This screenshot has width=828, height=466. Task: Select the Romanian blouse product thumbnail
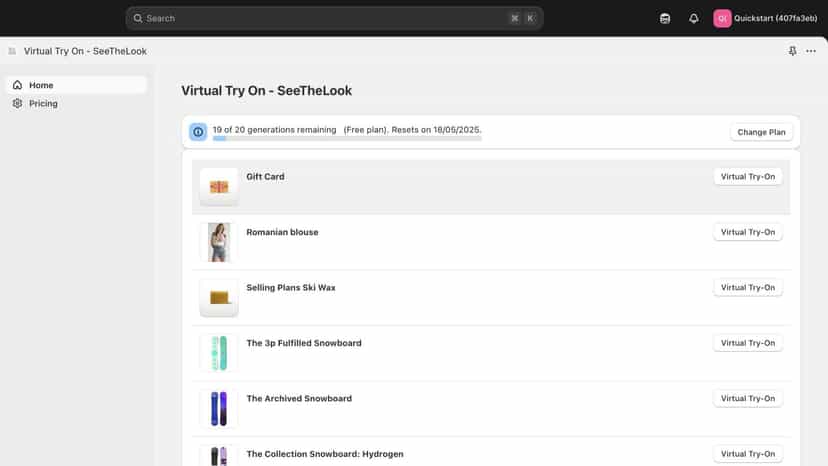219,243
